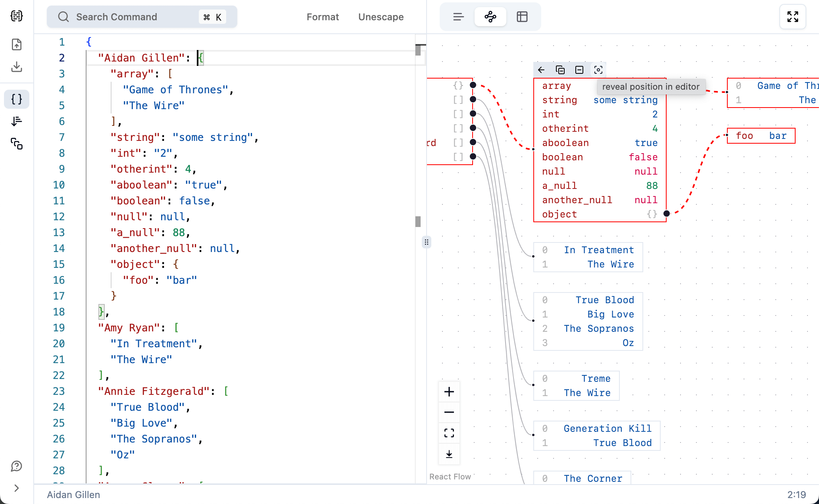819x504 pixels.
Task: Click the Format menu item
Action: point(323,17)
